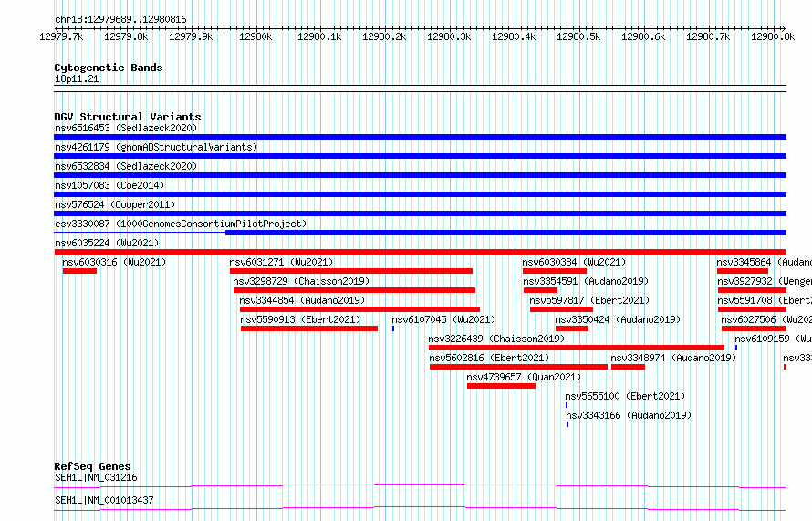Select nsv3344854 (Audano2019) label
The height and width of the screenshot is (521, 812).
pos(302,300)
